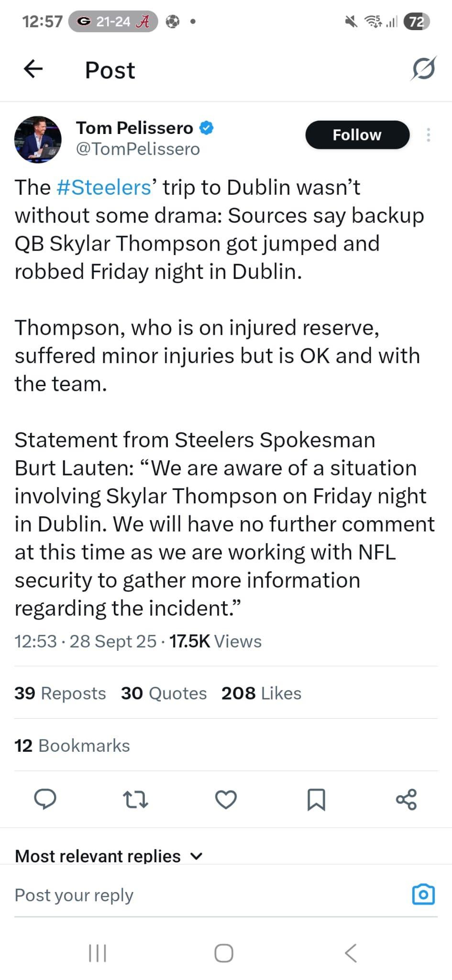The height and width of the screenshot is (980, 452).
Task: View the 30 Quotes list
Action: (x=164, y=693)
